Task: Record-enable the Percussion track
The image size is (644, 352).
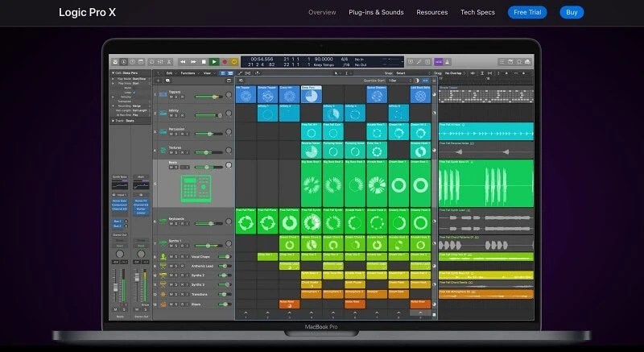Action: click(182, 134)
